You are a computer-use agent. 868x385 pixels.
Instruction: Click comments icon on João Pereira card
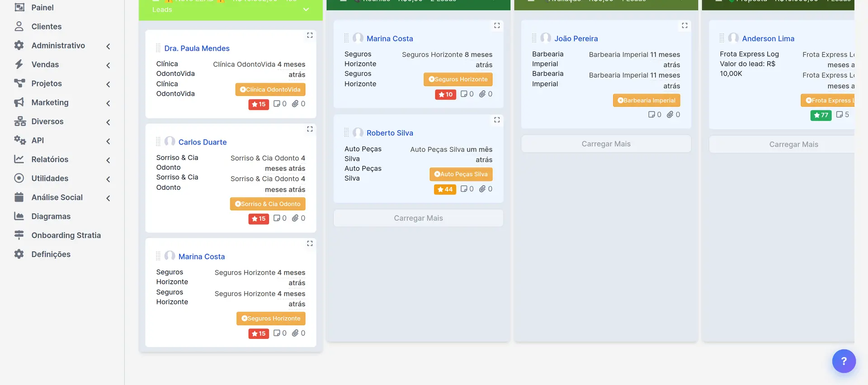tap(651, 114)
